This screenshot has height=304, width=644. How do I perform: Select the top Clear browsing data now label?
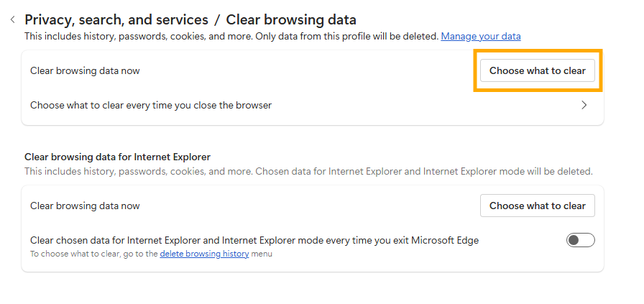(85, 70)
